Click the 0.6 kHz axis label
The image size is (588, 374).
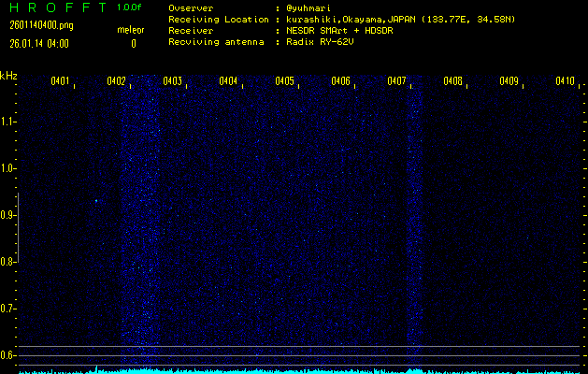pyautogui.click(x=6, y=355)
